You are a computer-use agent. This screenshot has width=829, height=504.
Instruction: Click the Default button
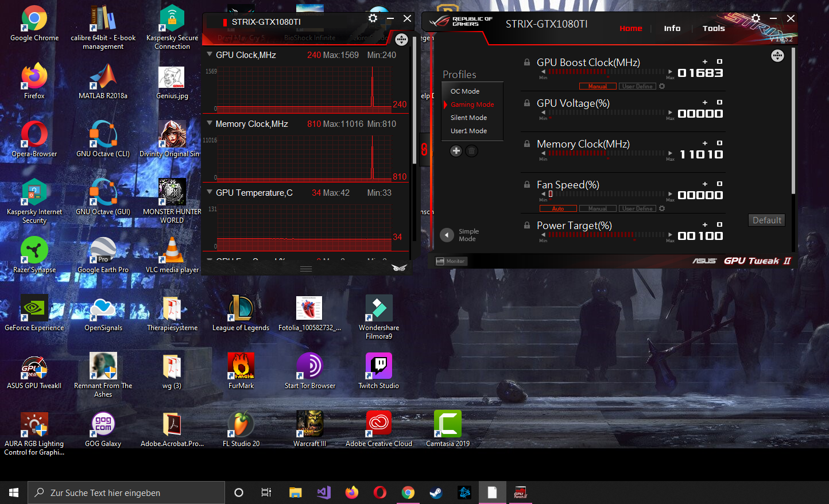tap(767, 220)
